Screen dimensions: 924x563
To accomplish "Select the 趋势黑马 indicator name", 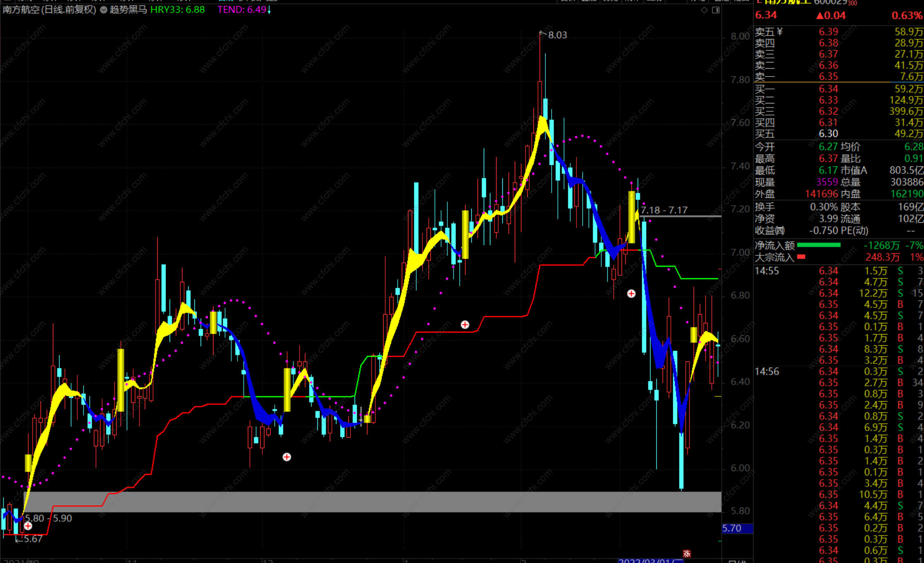I will [x=128, y=10].
